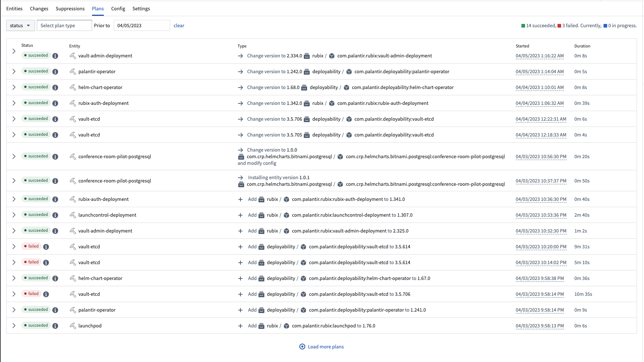This screenshot has height=362, width=644.
Task: Click failed badge on vault-etcd 3.5.706 add row
Action: click(31, 294)
